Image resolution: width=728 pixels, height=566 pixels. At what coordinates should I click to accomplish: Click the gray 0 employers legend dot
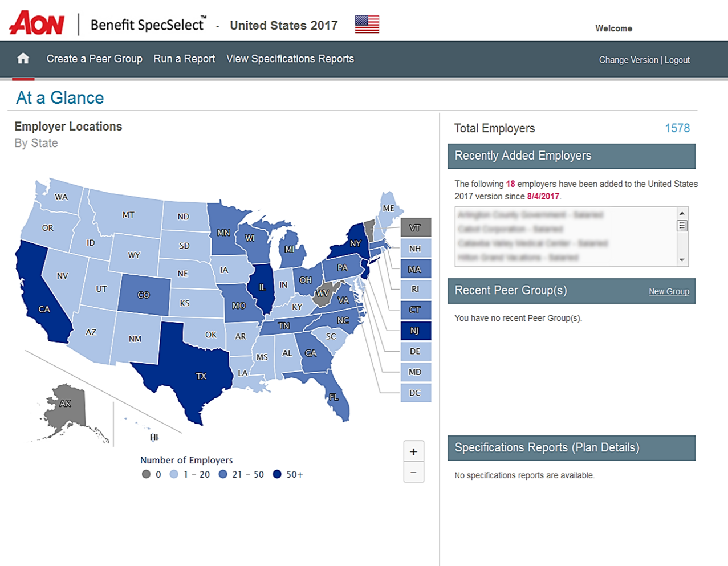(146, 474)
